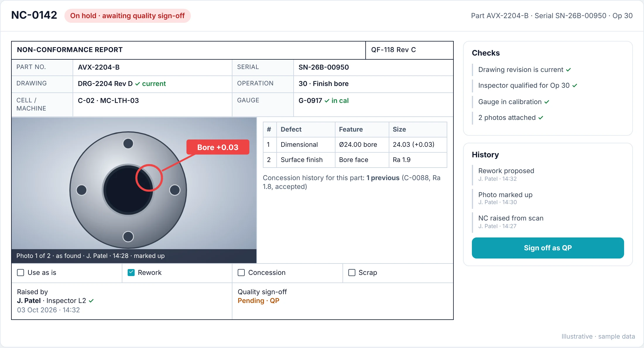Click checkmark after Gauge in calibration
The height and width of the screenshot is (348, 644).
(547, 102)
